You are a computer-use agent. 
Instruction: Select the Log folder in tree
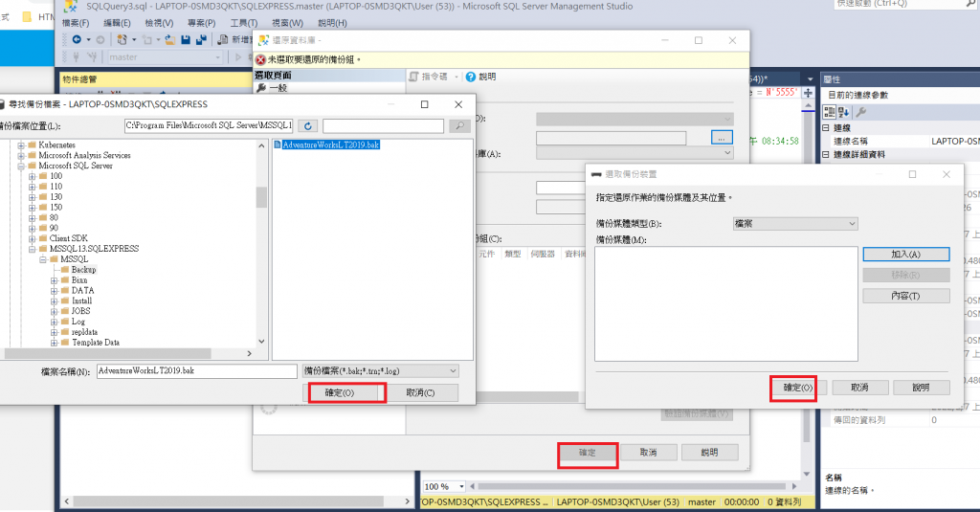[78, 322]
